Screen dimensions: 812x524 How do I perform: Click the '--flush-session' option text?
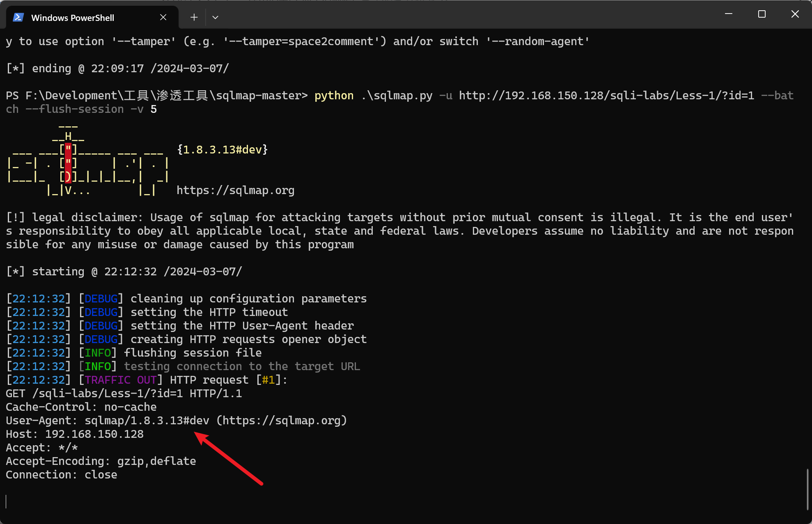[74, 109]
